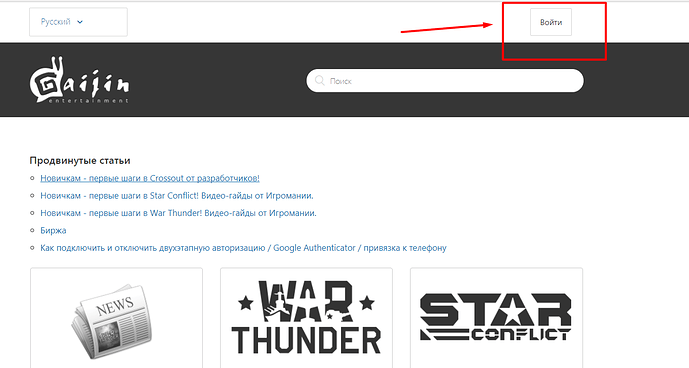The width and height of the screenshot is (689, 368).
Task: Click the Gaijin Entertainment snail logo
Action: click(80, 80)
